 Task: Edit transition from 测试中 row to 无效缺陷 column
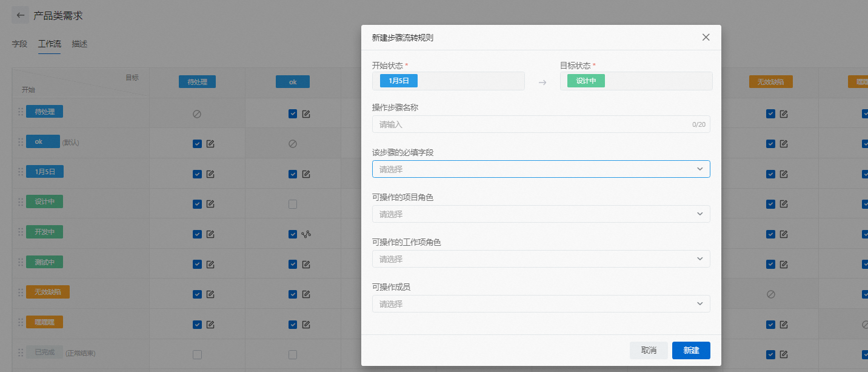(784, 264)
